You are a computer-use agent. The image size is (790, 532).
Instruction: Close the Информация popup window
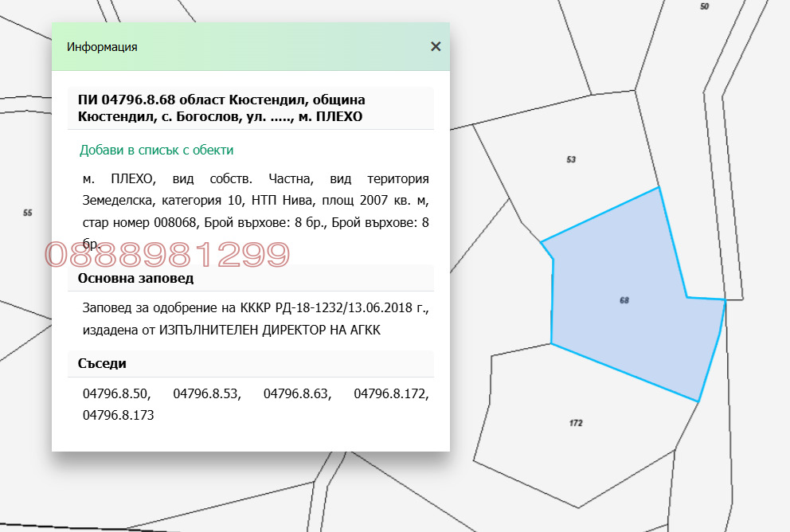[435, 46]
